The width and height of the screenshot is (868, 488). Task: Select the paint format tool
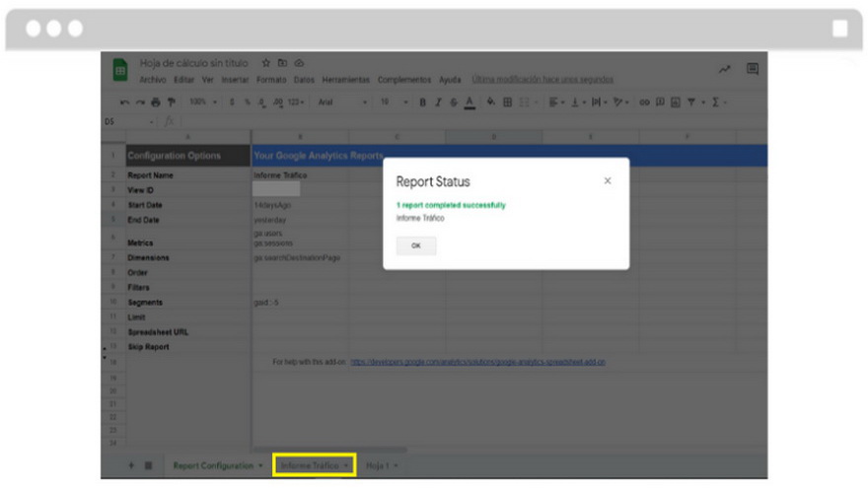click(171, 103)
